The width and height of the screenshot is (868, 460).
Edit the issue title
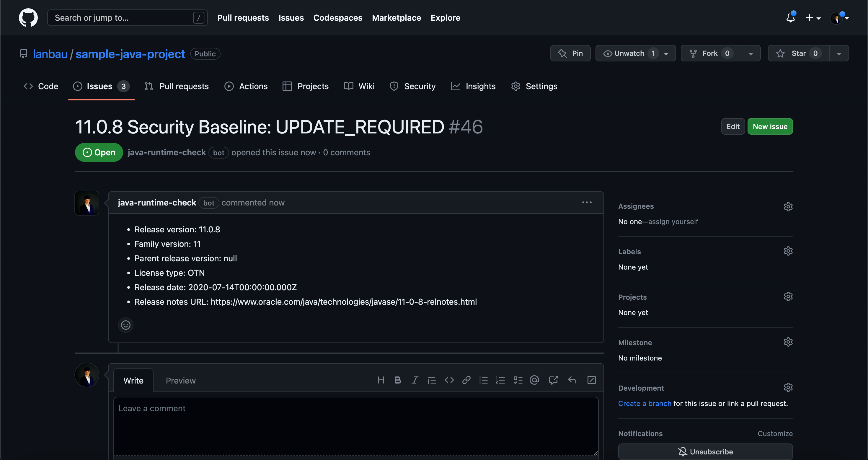[733, 126]
